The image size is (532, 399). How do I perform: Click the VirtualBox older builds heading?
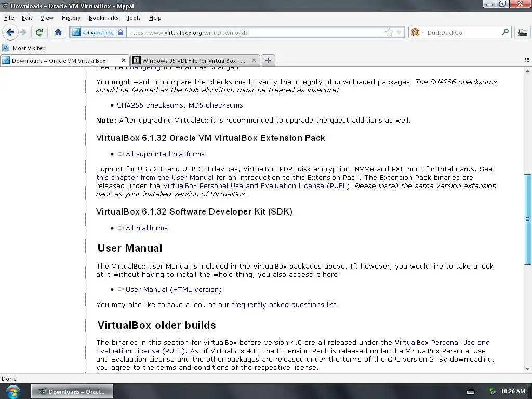(156, 325)
